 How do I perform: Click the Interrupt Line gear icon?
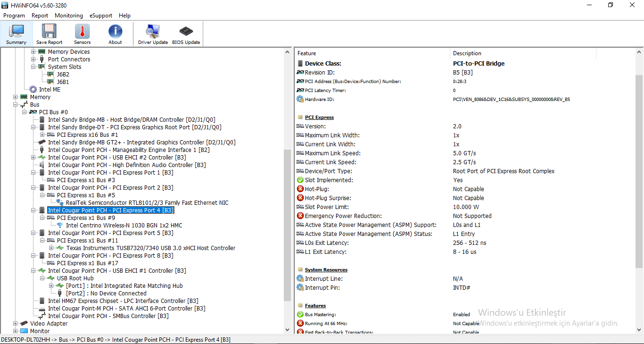click(x=300, y=278)
